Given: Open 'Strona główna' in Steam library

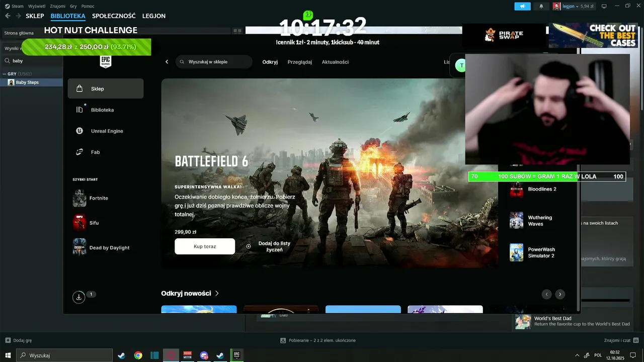Looking at the screenshot, I should point(19,33).
